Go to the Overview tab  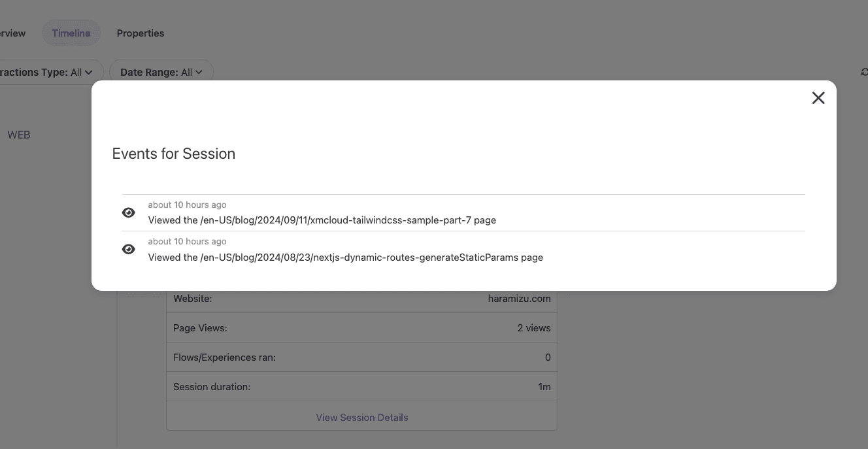pos(12,33)
